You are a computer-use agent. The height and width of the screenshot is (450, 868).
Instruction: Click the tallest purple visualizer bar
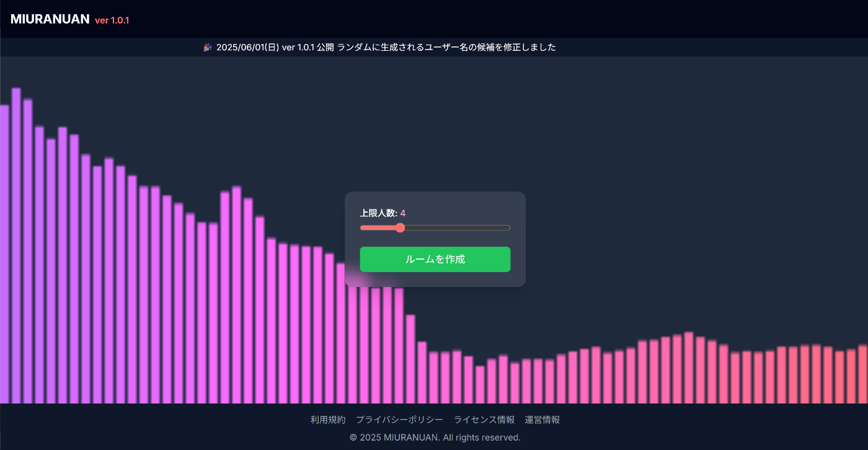(16, 248)
